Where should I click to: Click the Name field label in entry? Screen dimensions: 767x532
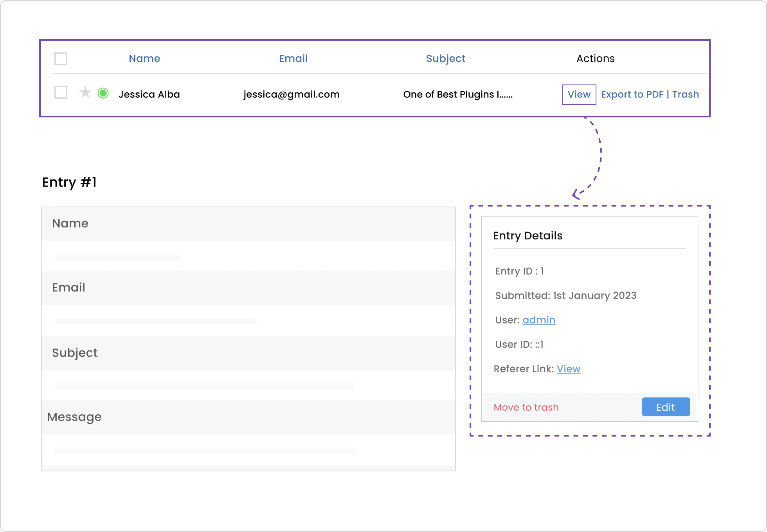tap(70, 223)
